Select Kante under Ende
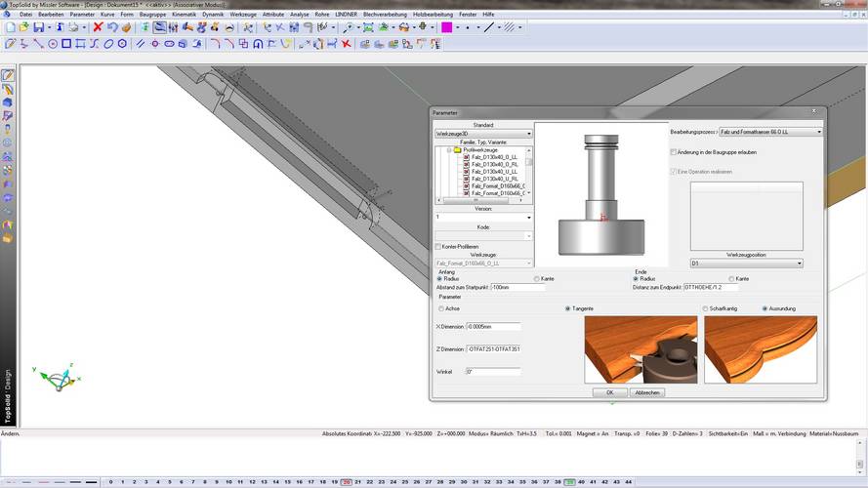This screenshot has height=488, width=868. coord(731,279)
